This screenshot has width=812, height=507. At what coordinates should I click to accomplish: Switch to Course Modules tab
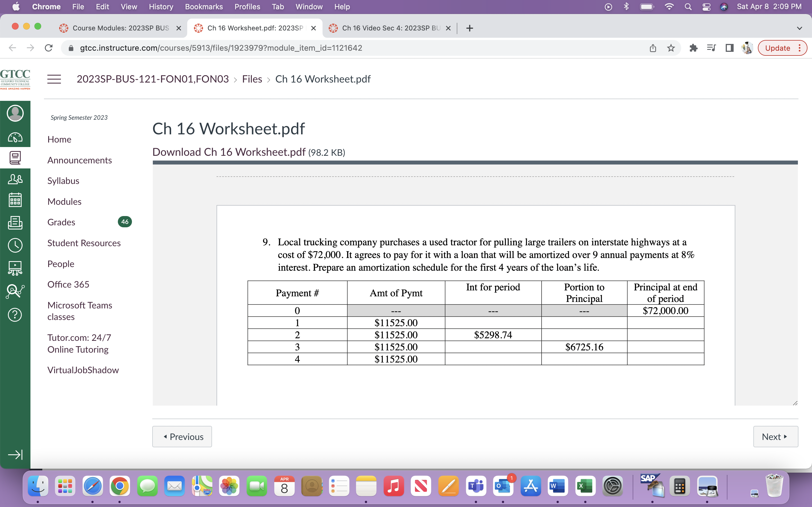[x=120, y=28]
